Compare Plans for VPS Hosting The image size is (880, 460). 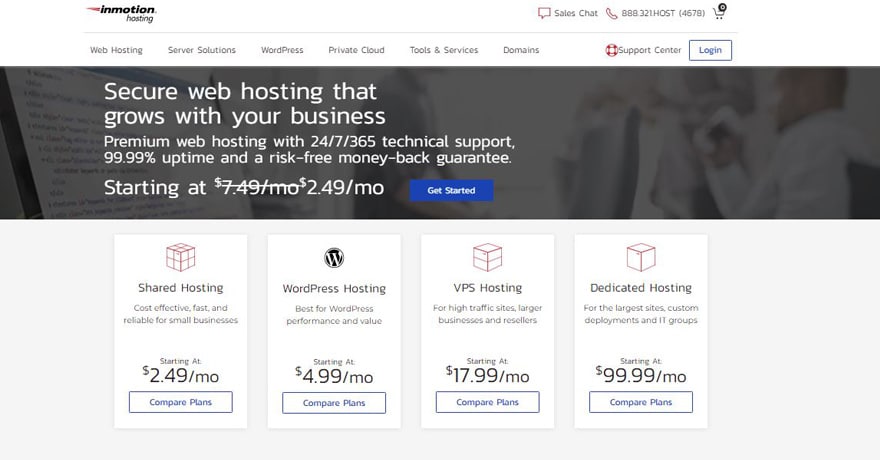(487, 402)
